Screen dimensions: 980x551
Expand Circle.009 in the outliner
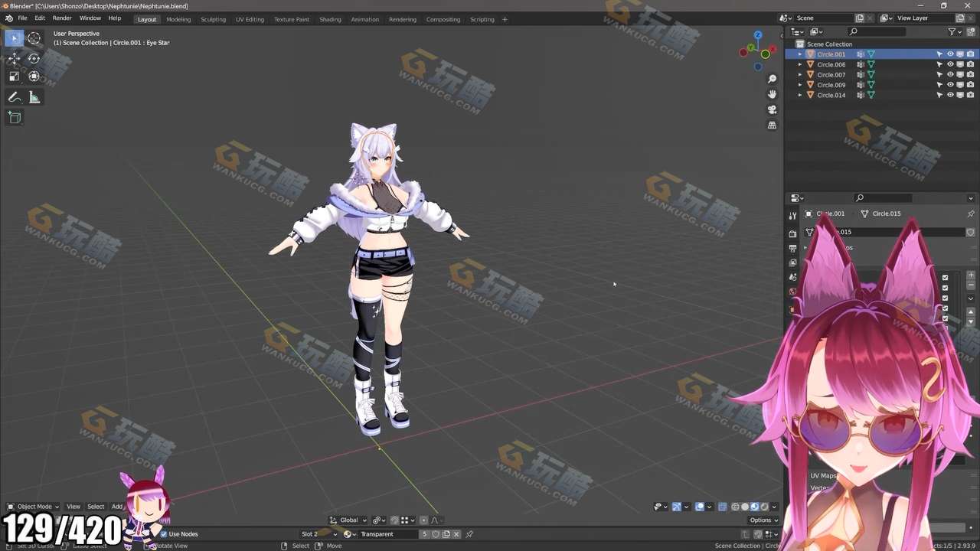(x=800, y=85)
